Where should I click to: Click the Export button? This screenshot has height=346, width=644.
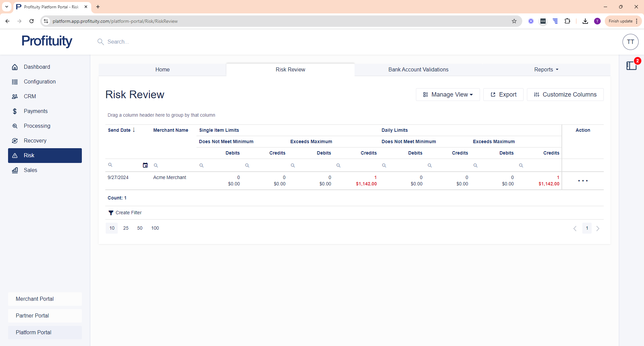pyautogui.click(x=503, y=95)
